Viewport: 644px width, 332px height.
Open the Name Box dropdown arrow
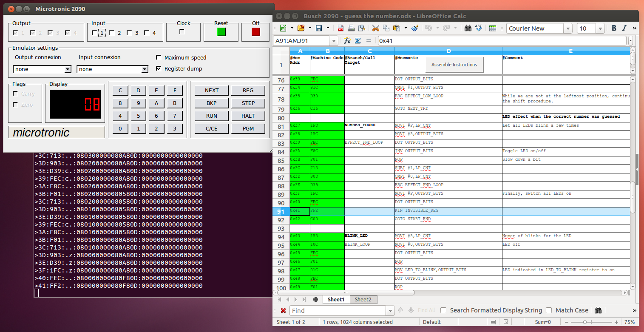pos(334,41)
